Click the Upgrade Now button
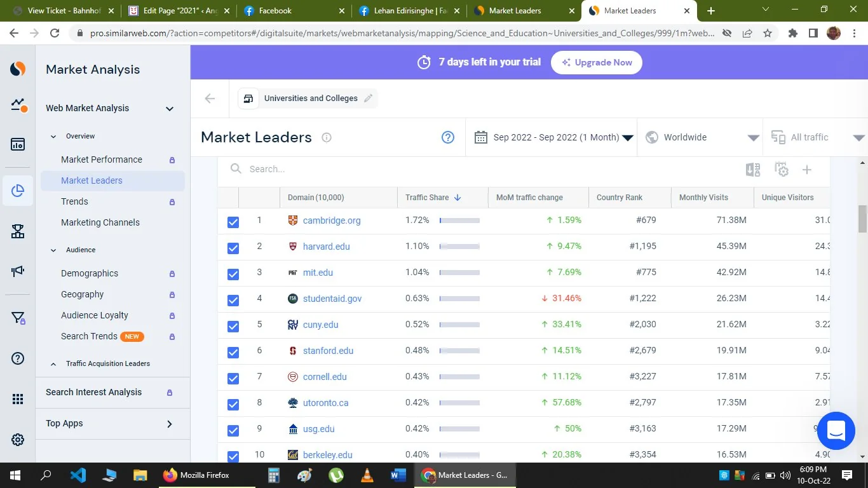868x488 pixels. [x=597, y=62]
